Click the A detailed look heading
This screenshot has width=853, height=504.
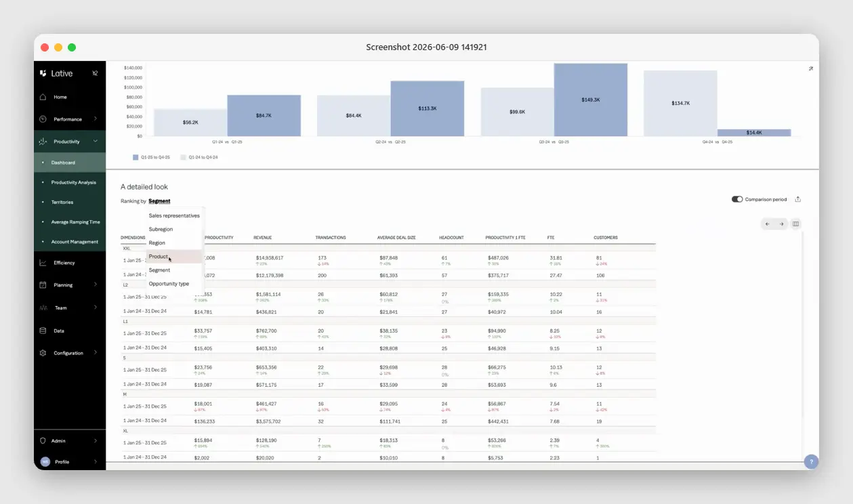coord(144,187)
